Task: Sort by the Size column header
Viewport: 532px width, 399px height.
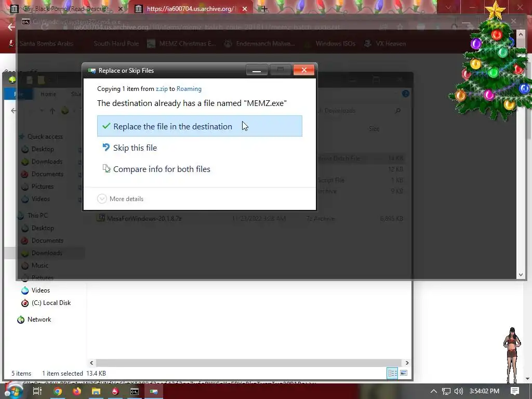Action: point(374,129)
